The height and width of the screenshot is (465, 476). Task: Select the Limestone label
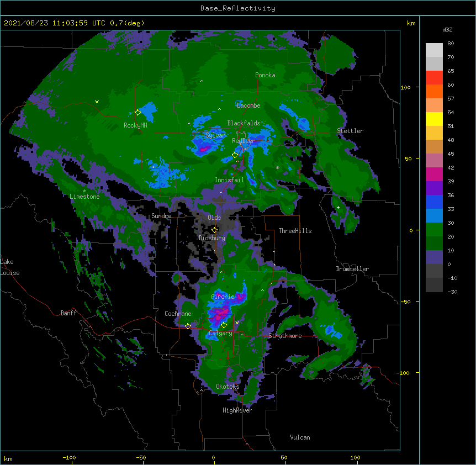click(84, 197)
